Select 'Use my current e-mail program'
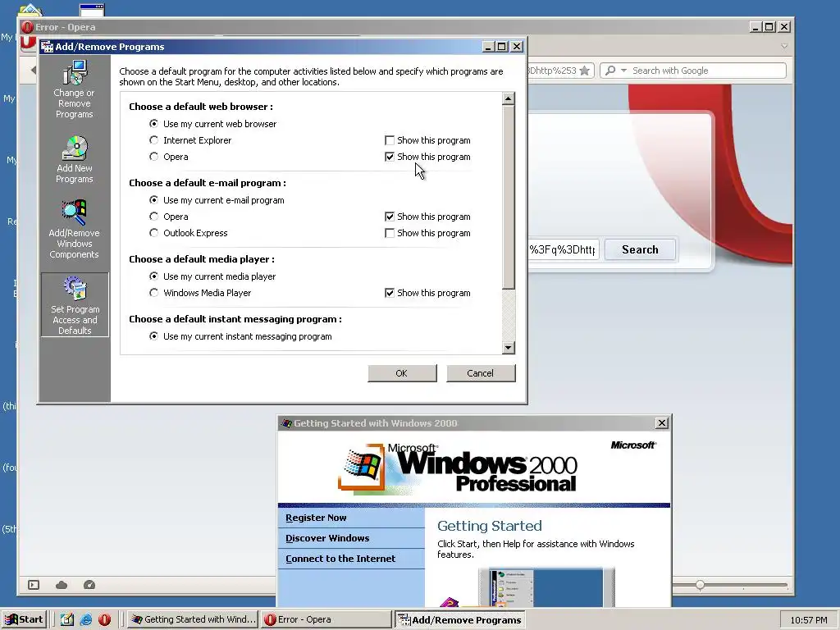Image resolution: width=840 pixels, height=630 pixels. [x=153, y=200]
